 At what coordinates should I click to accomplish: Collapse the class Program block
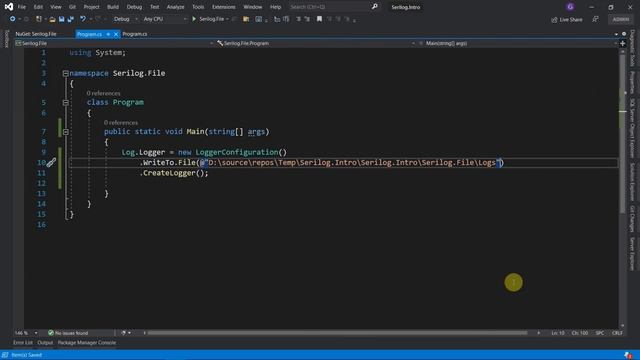[65, 102]
